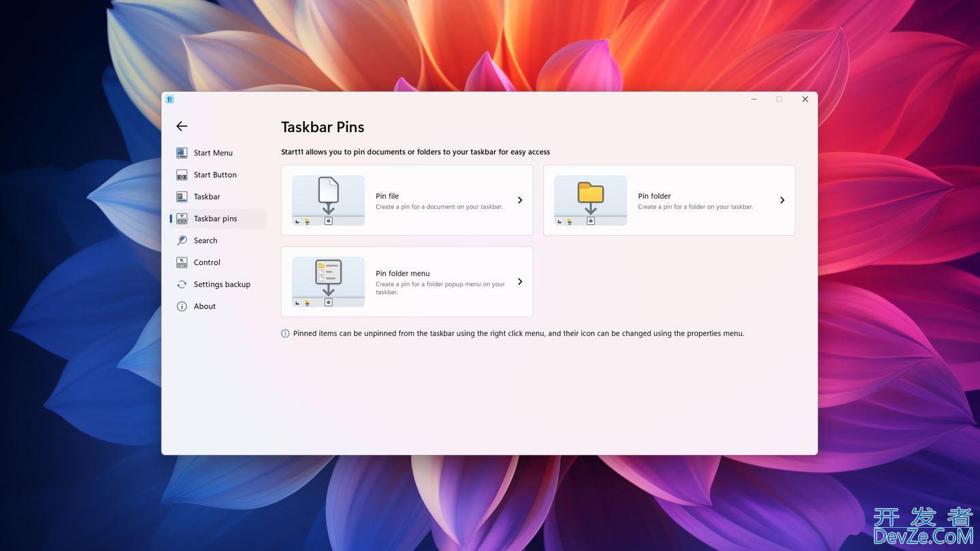Expand the Pin folder menu chevron
Image resolution: width=980 pixels, height=551 pixels.
click(x=520, y=282)
